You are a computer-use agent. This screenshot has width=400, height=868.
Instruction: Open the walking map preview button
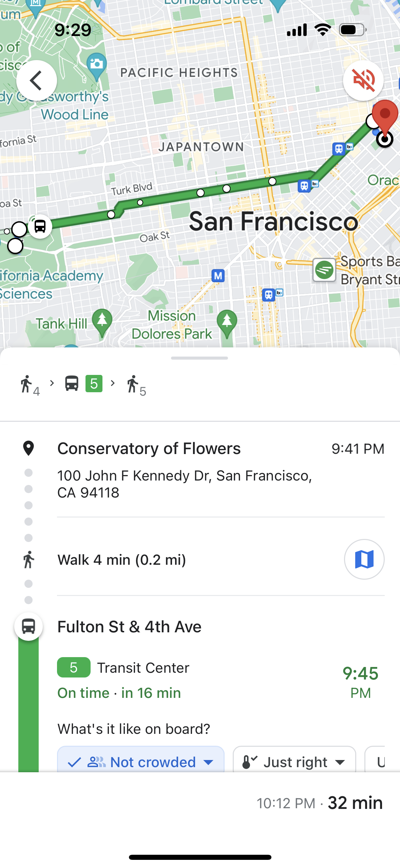[x=364, y=559]
